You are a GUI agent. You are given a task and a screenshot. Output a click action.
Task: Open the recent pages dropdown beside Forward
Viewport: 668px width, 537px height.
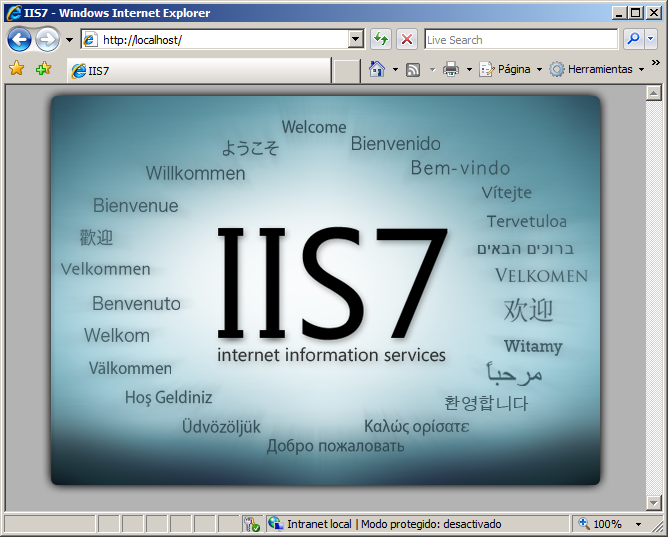pyautogui.click(x=69, y=40)
